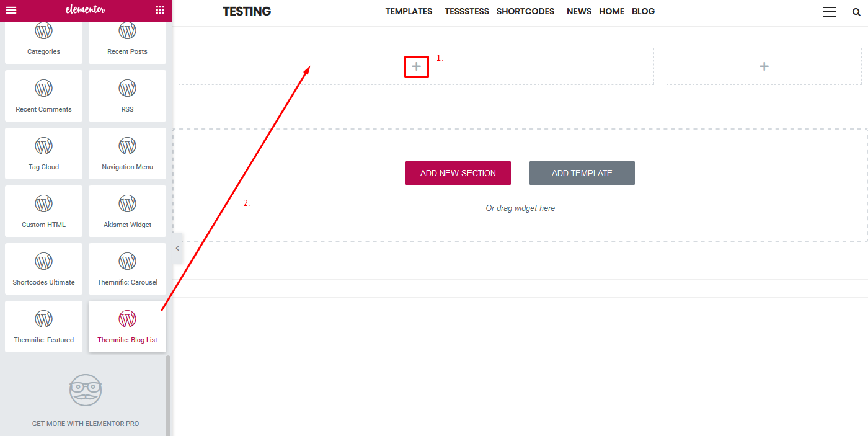Open the Elementor hamburger menu
Image resolution: width=868 pixels, height=436 pixels.
click(11, 10)
